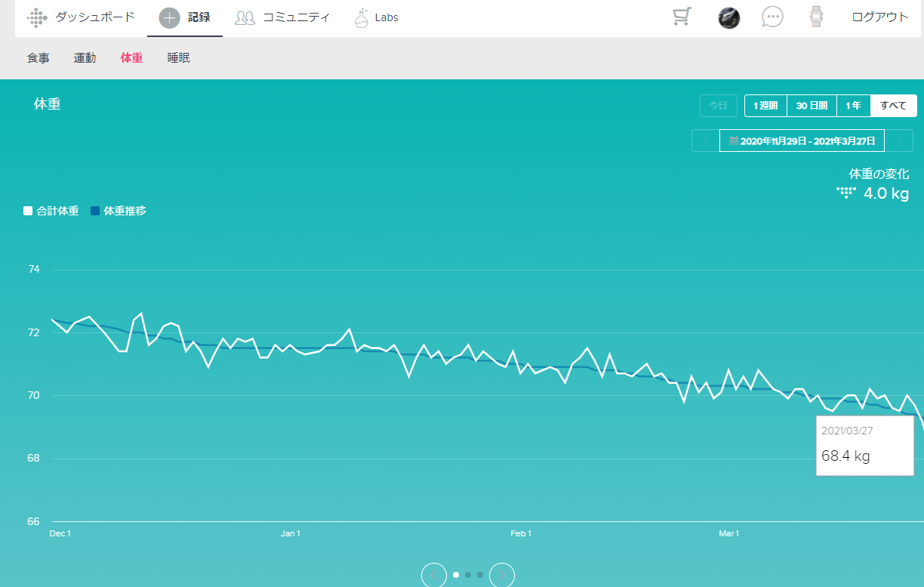Open the date range picker

[802, 141]
